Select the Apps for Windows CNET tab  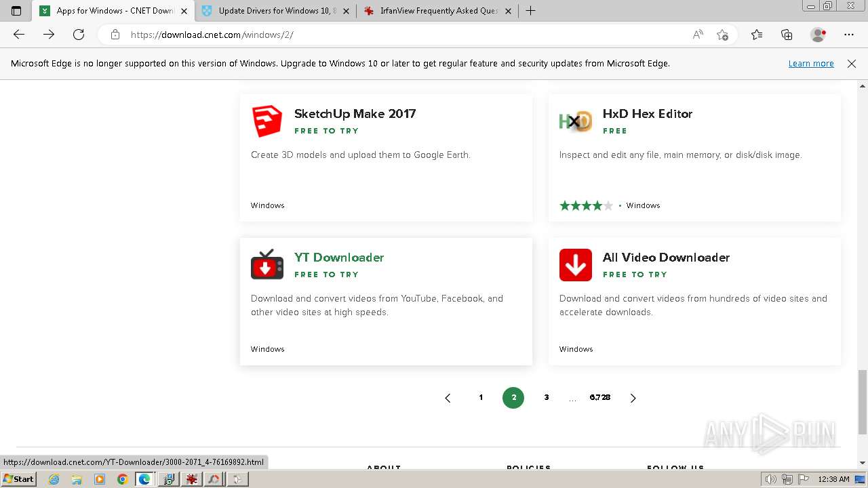click(113, 11)
